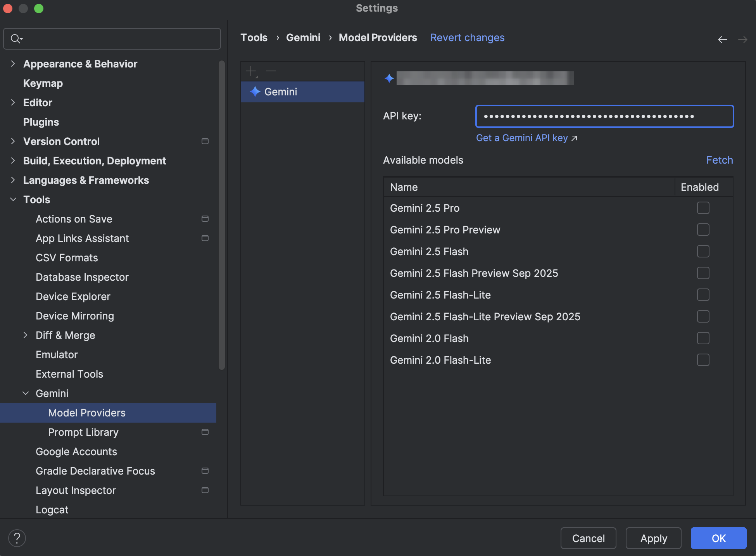Select the Gemini provider sparkle icon
Viewport: 756px width, 556px height.
pyautogui.click(x=255, y=92)
